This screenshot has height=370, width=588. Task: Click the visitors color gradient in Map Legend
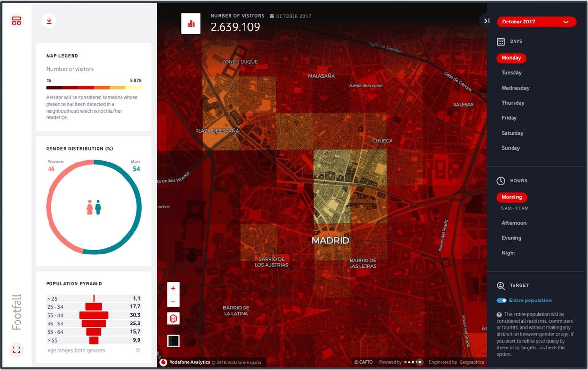(x=94, y=88)
